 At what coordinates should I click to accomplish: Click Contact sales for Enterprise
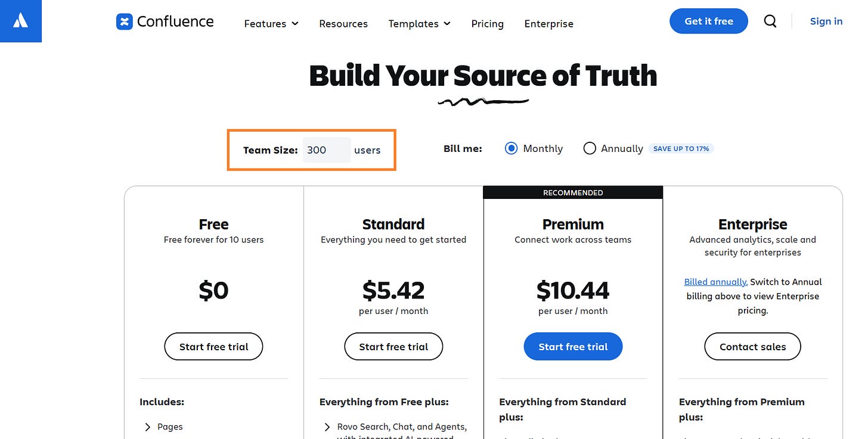click(752, 347)
